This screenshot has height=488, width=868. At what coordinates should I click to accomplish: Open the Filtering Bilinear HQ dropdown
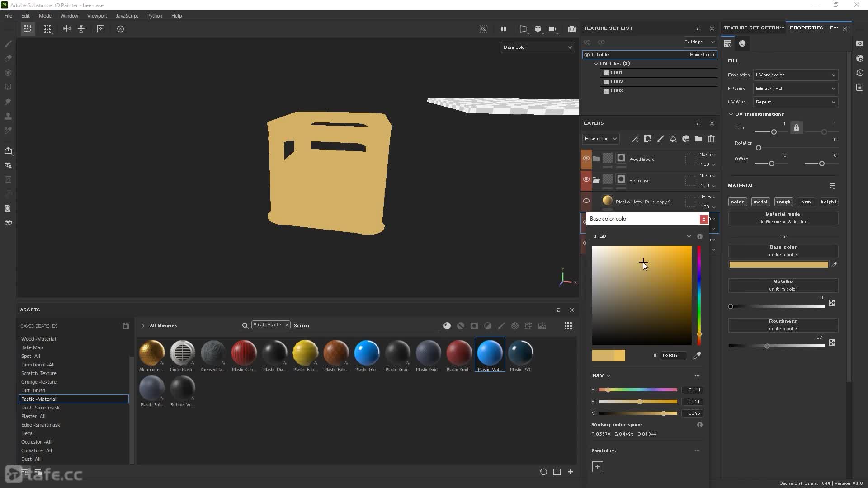(795, 89)
